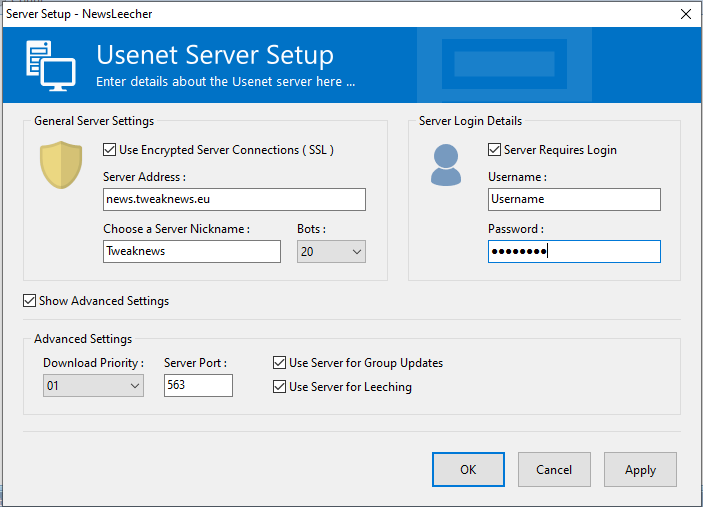
Task: Click into the Server Nickname field
Action: pos(192,251)
